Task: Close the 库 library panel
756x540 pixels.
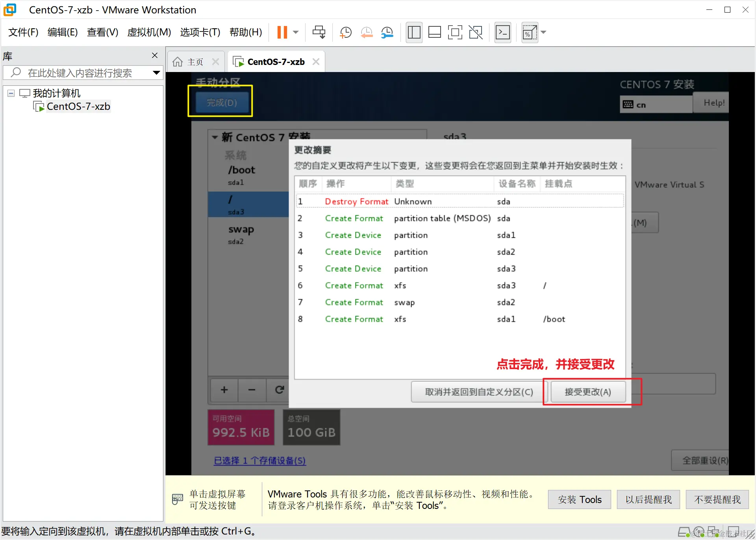Action: coord(155,55)
